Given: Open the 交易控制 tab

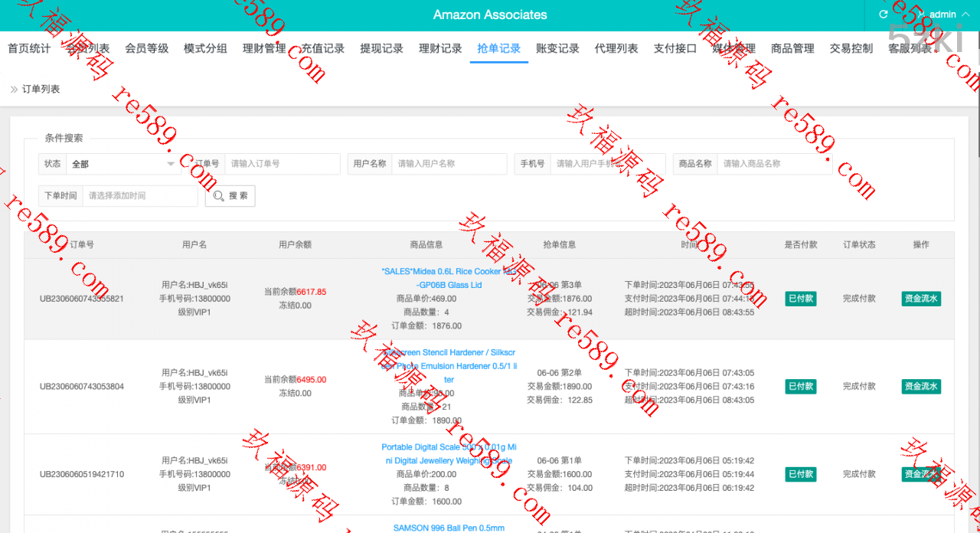Looking at the screenshot, I should coord(851,48).
